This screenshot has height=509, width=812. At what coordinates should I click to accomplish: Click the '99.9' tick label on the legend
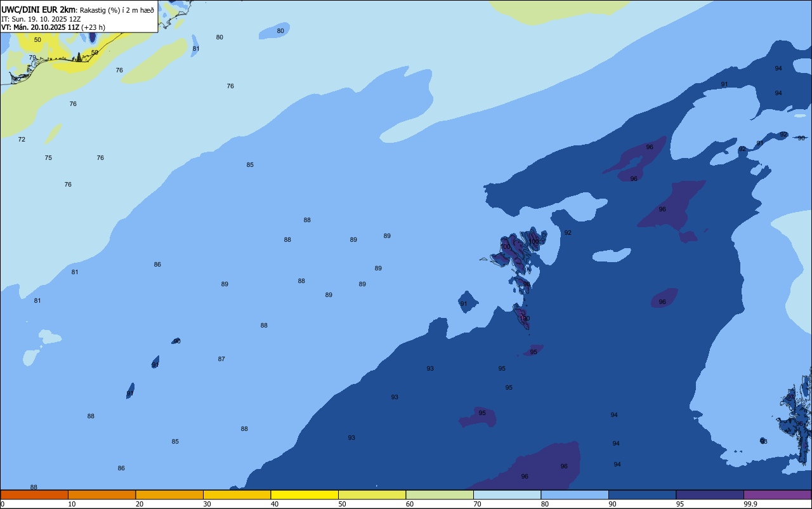point(751,504)
